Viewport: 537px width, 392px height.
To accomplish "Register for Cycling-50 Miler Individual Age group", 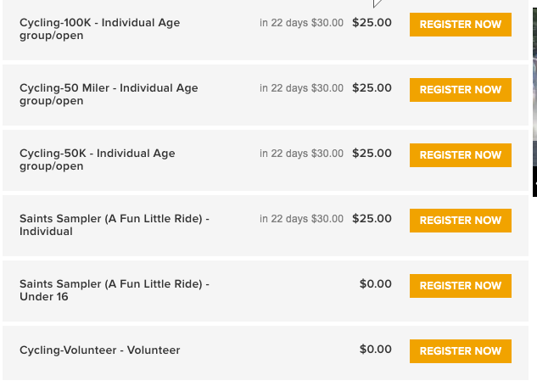I will 461,90.
